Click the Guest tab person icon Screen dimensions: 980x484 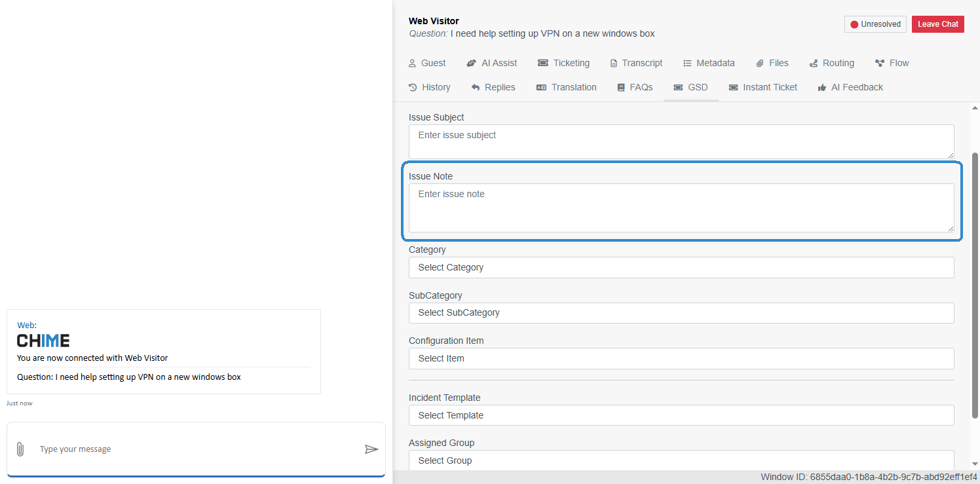click(x=412, y=64)
